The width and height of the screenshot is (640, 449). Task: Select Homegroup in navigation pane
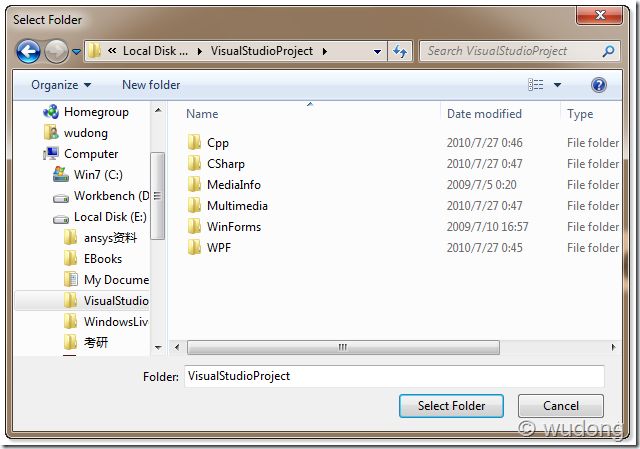coord(96,112)
